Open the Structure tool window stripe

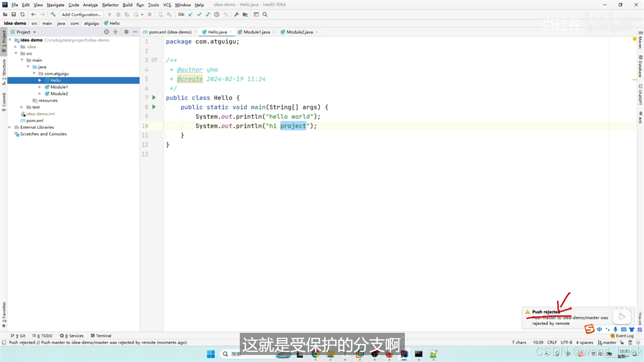tap(4, 72)
